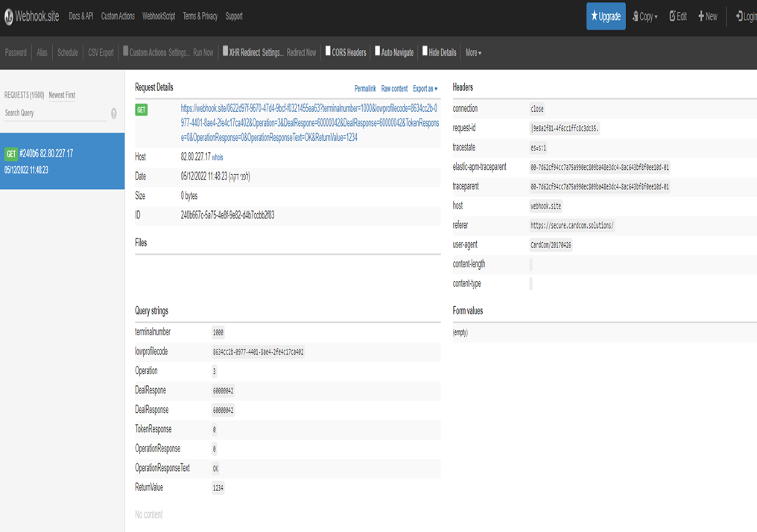
Task: Select the request-id header value
Action: pos(564,128)
